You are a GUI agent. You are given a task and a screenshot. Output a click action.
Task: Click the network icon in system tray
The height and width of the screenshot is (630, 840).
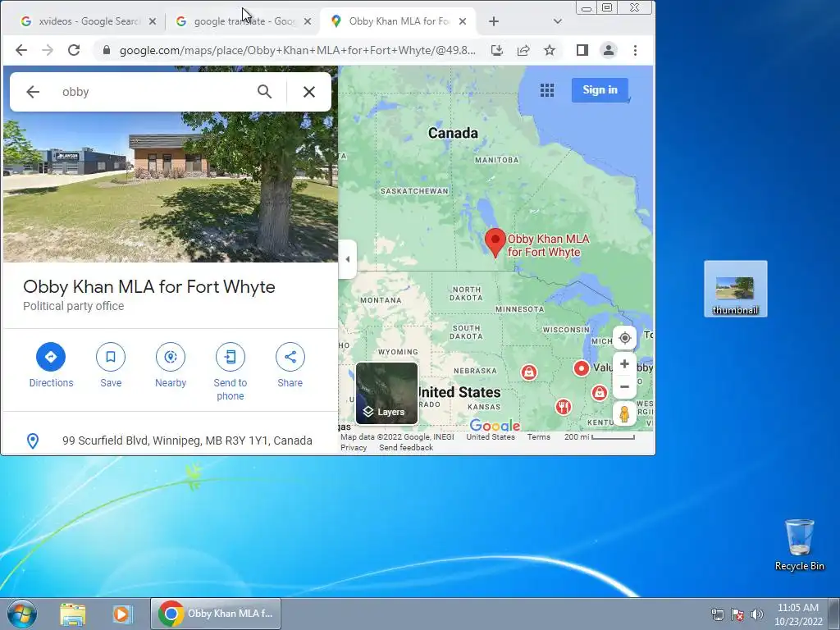click(717, 614)
